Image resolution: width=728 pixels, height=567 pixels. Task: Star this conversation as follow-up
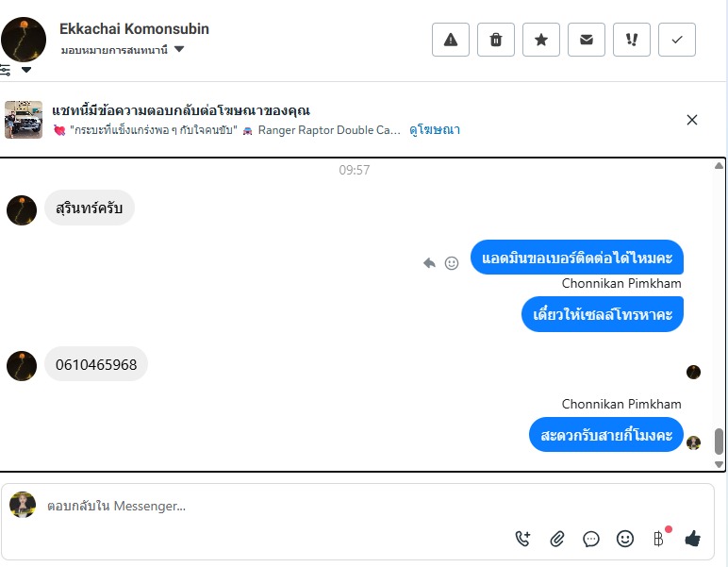(x=541, y=40)
